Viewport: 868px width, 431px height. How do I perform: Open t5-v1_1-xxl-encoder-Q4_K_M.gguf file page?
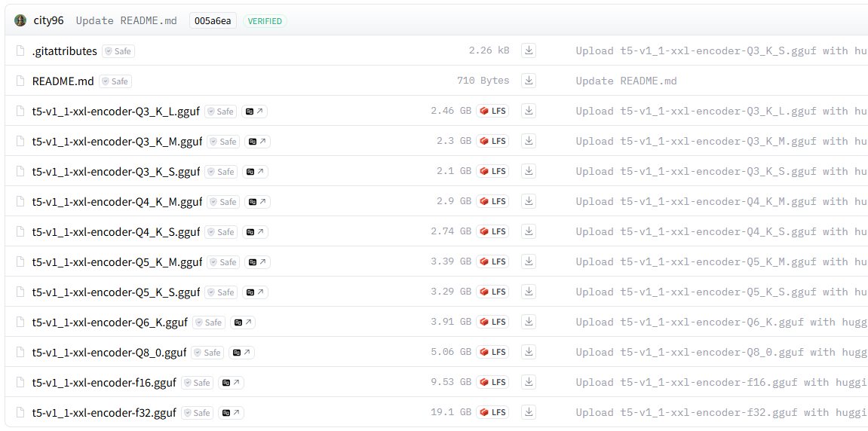coord(118,202)
